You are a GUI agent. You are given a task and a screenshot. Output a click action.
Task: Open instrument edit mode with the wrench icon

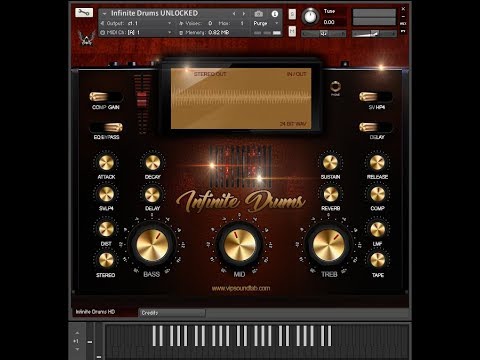[84, 13]
